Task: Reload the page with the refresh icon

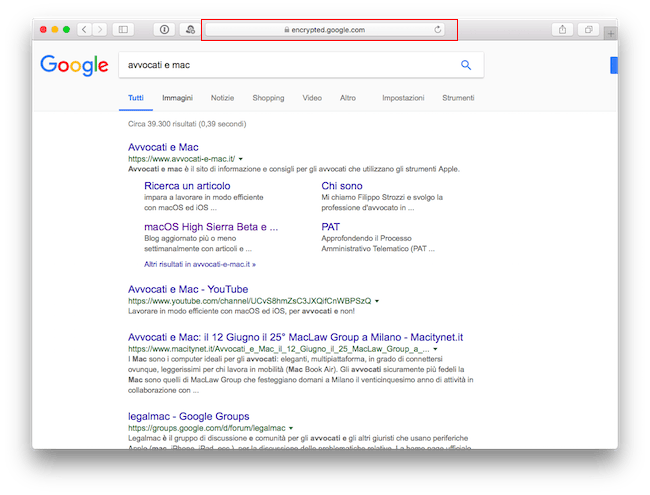Action: pos(437,29)
